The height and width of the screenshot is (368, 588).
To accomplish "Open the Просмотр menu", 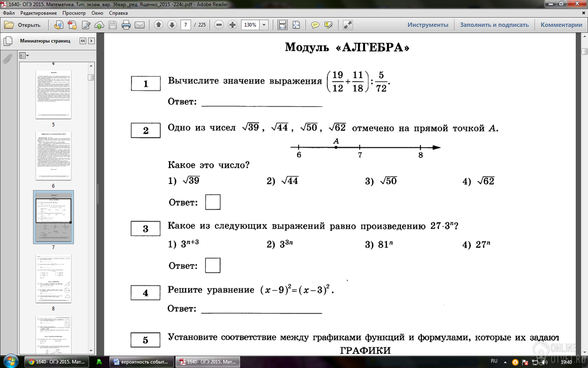I will (73, 13).
